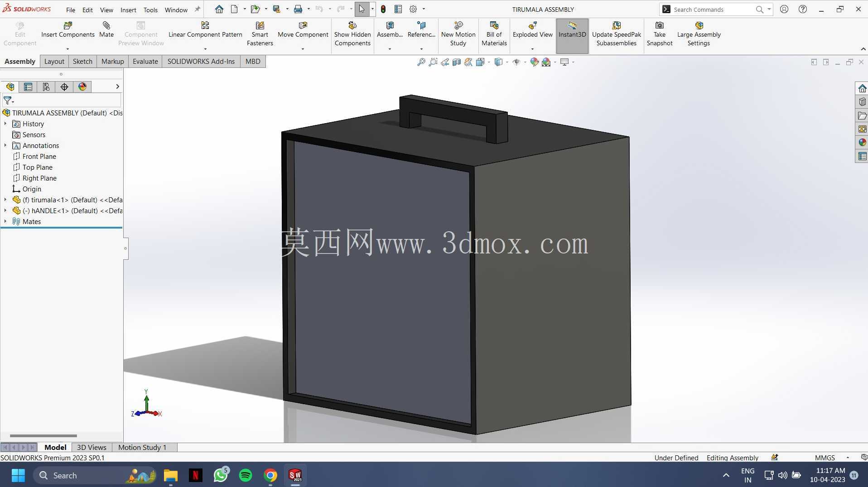Click Smart Fasteners icon
The height and width of the screenshot is (487, 868).
coord(260,33)
